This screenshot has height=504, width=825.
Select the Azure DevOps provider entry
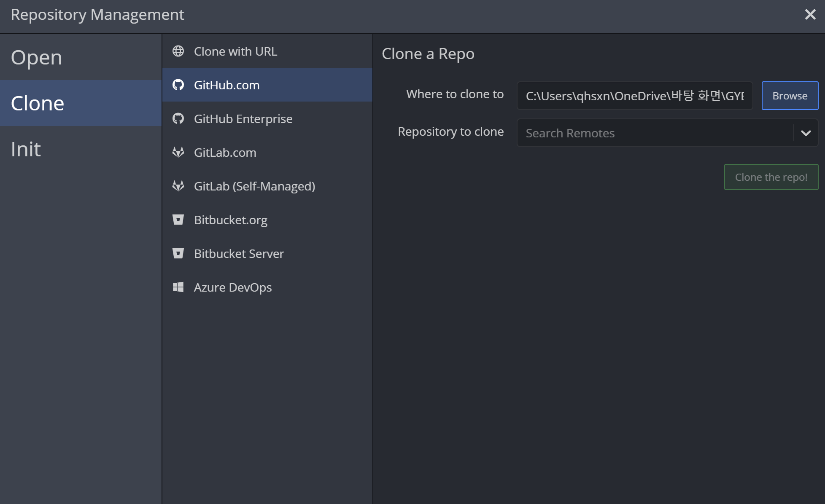(233, 287)
